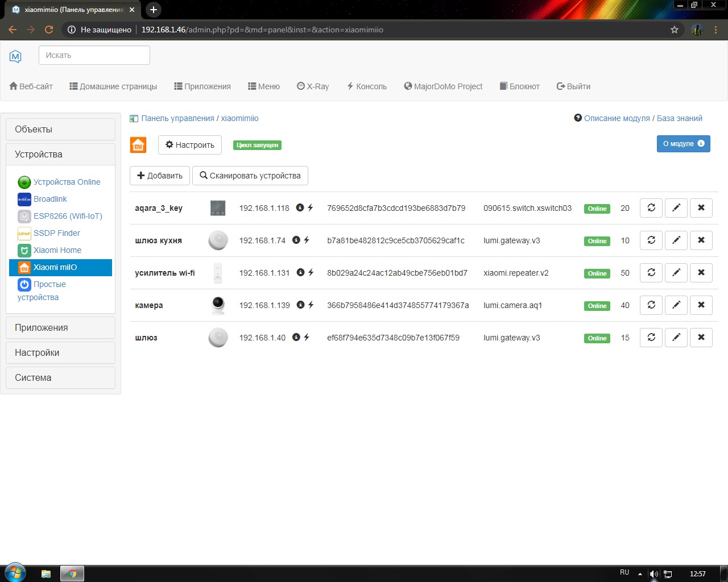Click lightning icon for 192.168.1.131
728x582 pixels.
coord(311,272)
